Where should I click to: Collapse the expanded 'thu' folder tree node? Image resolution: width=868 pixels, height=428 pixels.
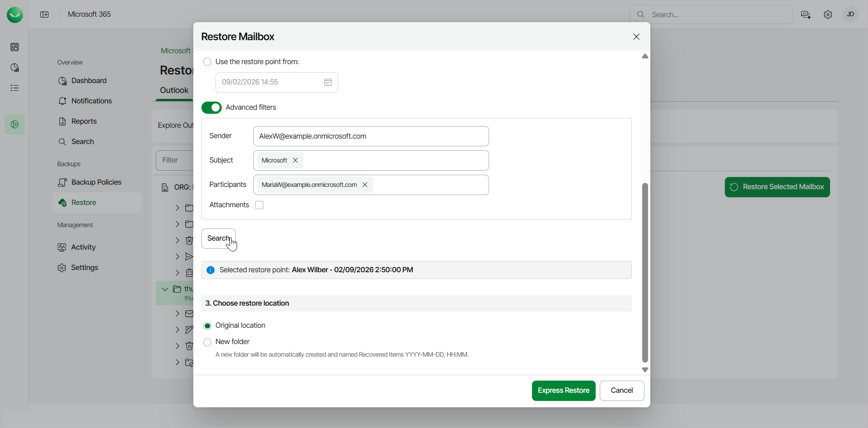point(165,289)
